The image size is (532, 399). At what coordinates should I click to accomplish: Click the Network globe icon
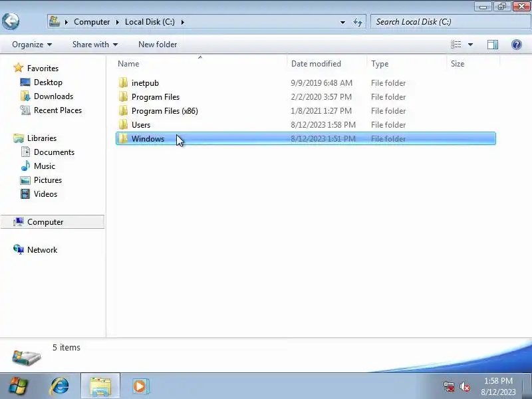19,249
